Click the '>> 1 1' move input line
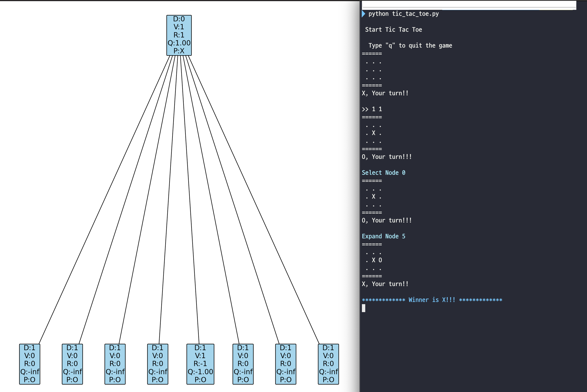 (372, 109)
